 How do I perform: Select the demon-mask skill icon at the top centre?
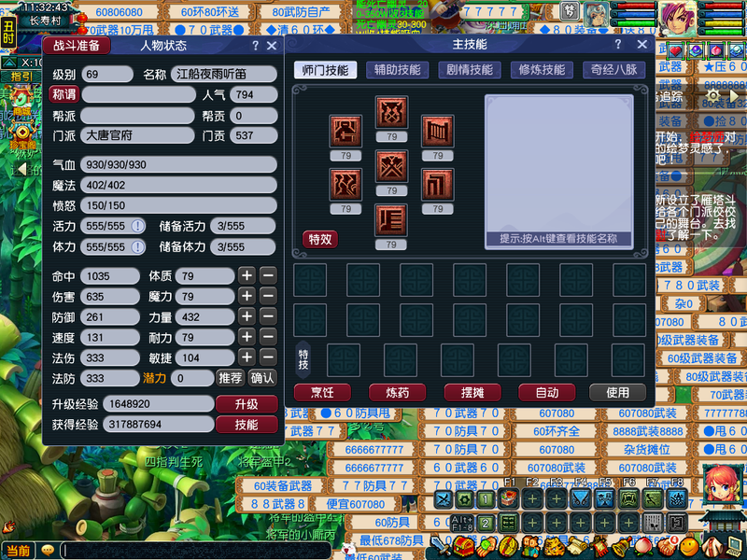click(x=391, y=112)
